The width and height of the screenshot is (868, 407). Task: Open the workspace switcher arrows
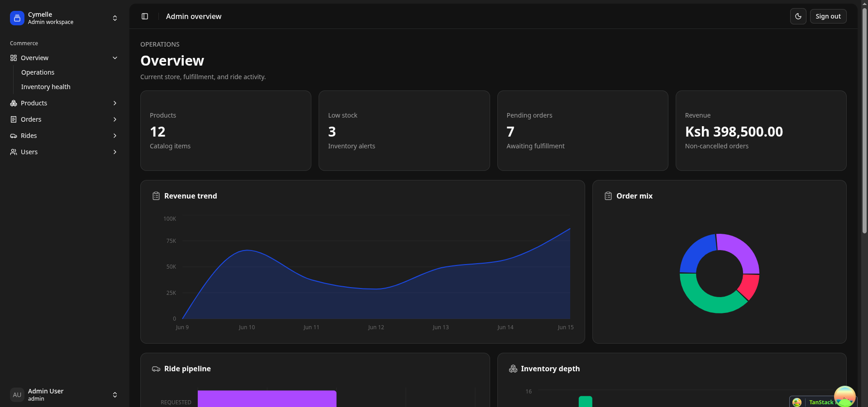(x=115, y=18)
